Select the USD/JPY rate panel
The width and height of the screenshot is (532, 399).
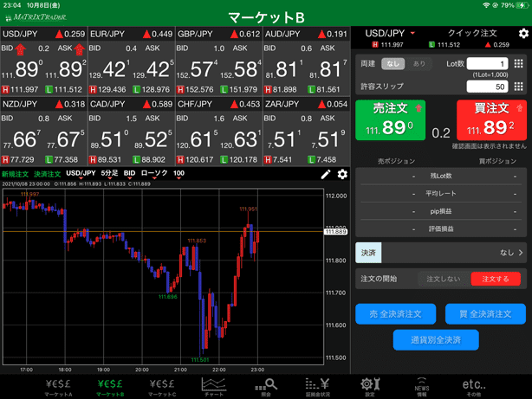point(44,61)
